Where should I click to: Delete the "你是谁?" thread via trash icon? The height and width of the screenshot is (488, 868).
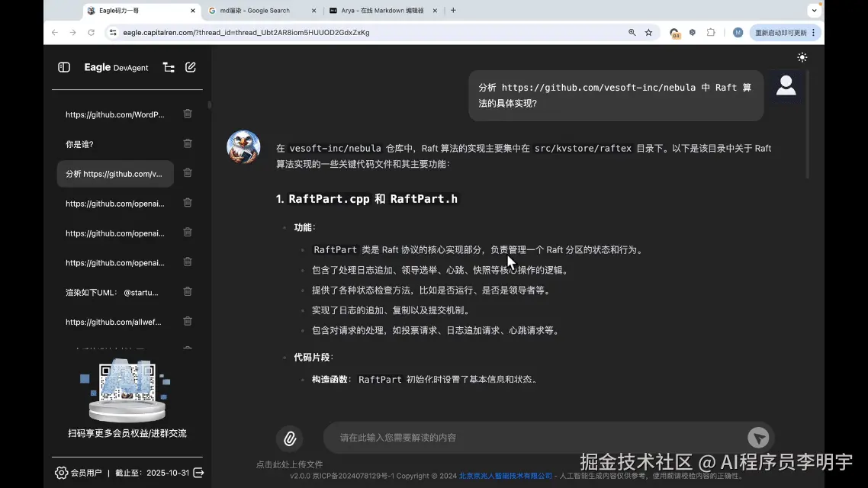pyautogui.click(x=188, y=143)
